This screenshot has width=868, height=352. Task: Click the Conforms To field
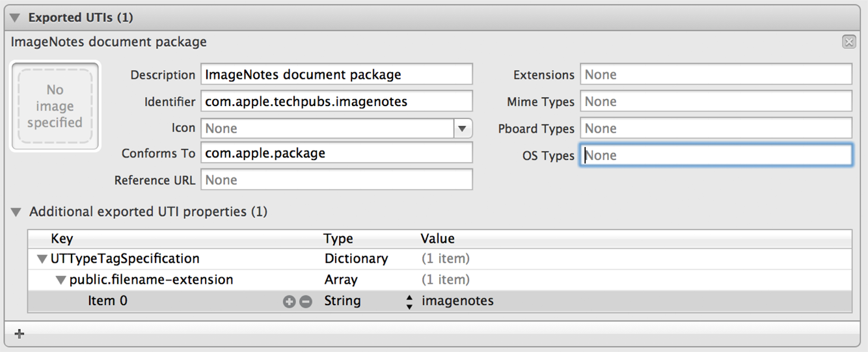(336, 154)
